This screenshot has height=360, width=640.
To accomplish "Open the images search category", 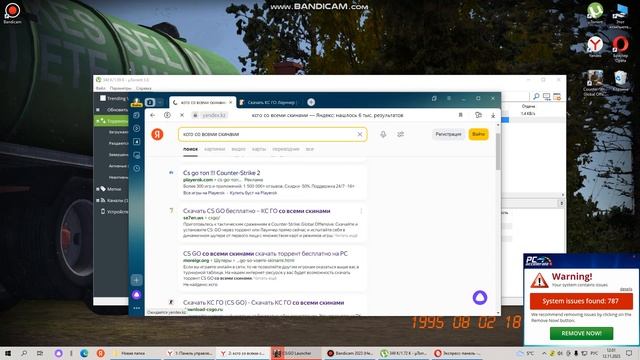I will tap(215, 149).
